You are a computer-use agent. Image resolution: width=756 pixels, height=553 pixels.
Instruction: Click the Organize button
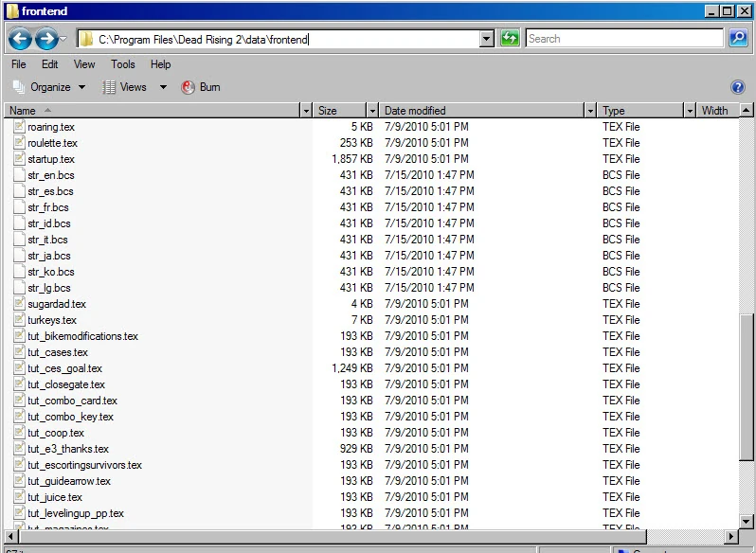pyautogui.click(x=50, y=87)
